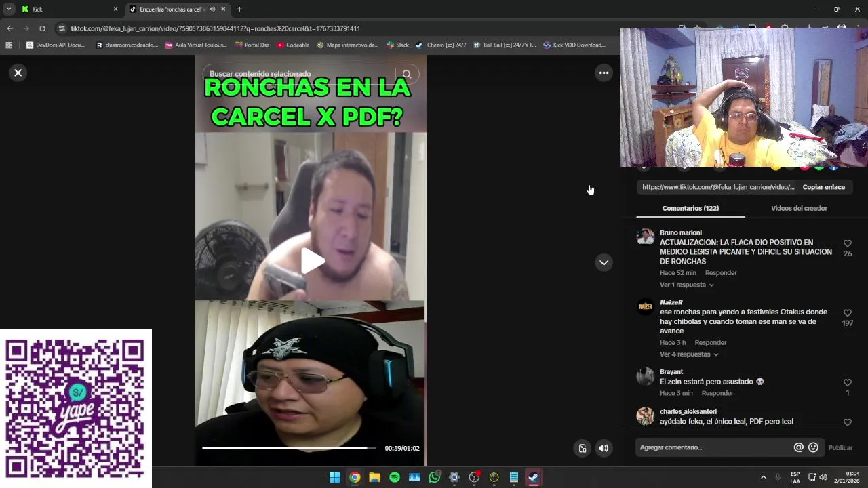Go to next video with down chevron
Screen dimensions: 868x488
tap(604, 262)
